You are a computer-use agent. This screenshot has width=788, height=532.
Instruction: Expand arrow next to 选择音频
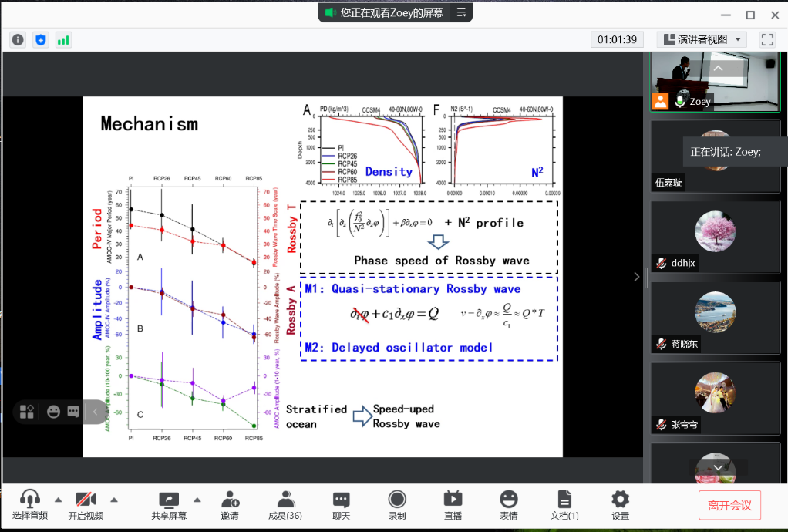(58, 499)
